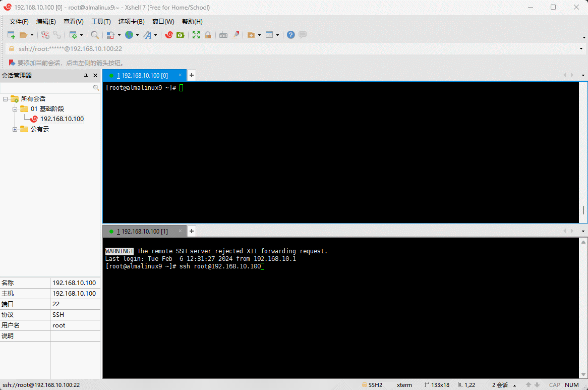Click the New Session toolbar icon
Viewport: 588px width, 390px height.
(11, 35)
